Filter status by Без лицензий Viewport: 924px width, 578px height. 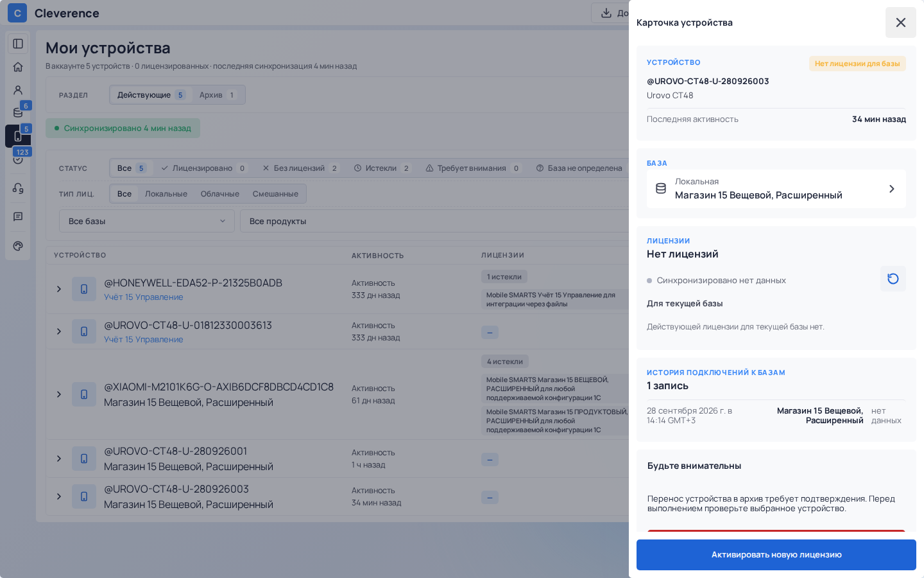point(300,168)
